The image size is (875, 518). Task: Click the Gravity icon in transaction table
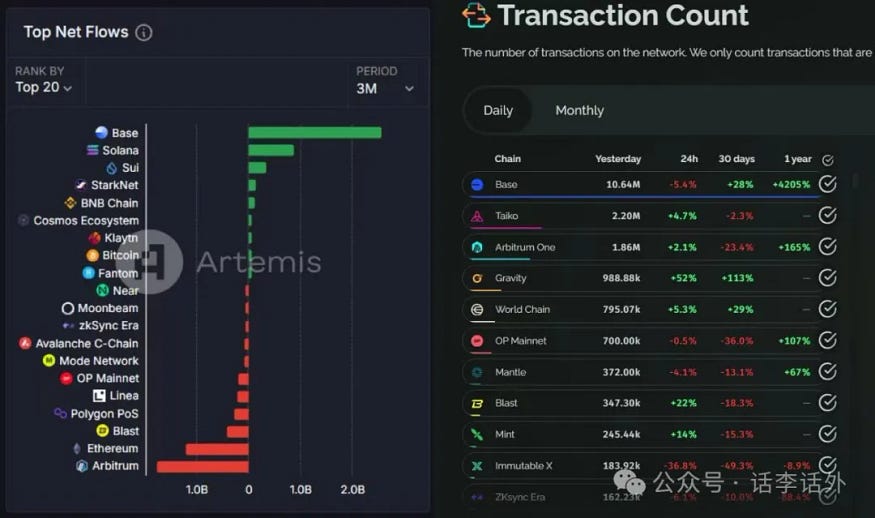point(477,278)
